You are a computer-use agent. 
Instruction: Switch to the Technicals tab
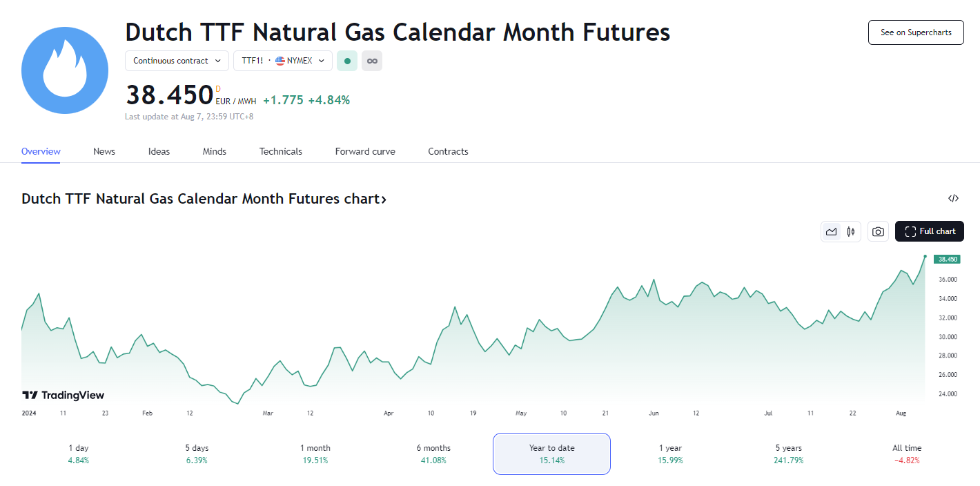pyautogui.click(x=280, y=151)
